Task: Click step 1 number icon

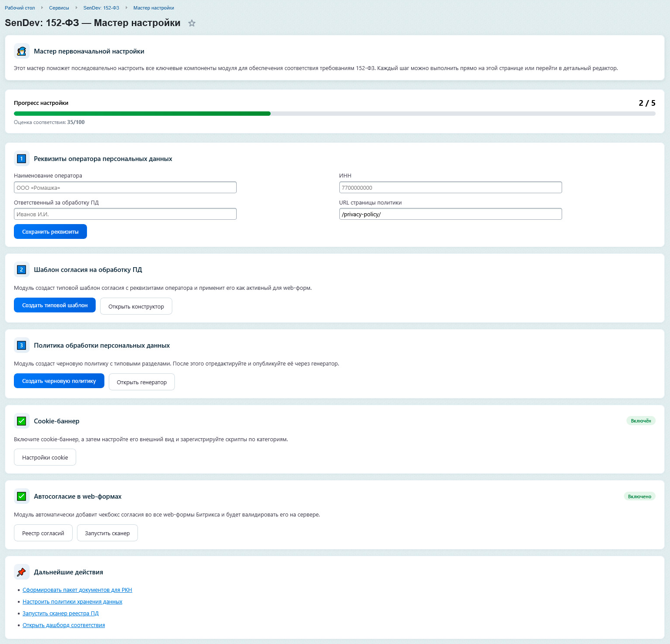Action: (x=22, y=159)
